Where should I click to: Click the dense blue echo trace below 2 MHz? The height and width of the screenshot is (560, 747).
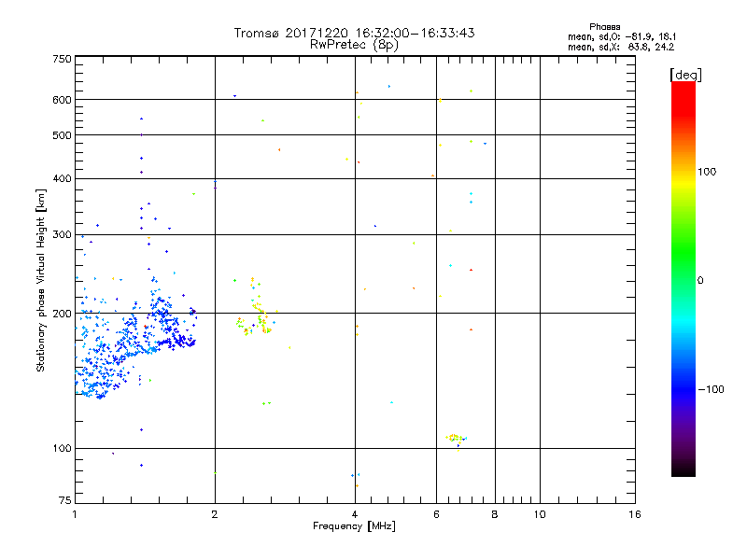click(135, 336)
